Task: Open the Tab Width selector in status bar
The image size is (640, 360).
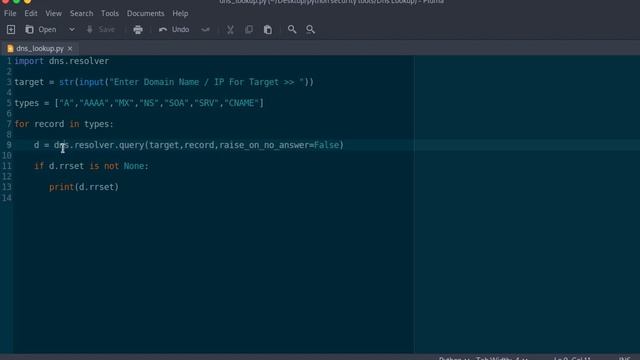Action: pyautogui.click(x=502, y=358)
